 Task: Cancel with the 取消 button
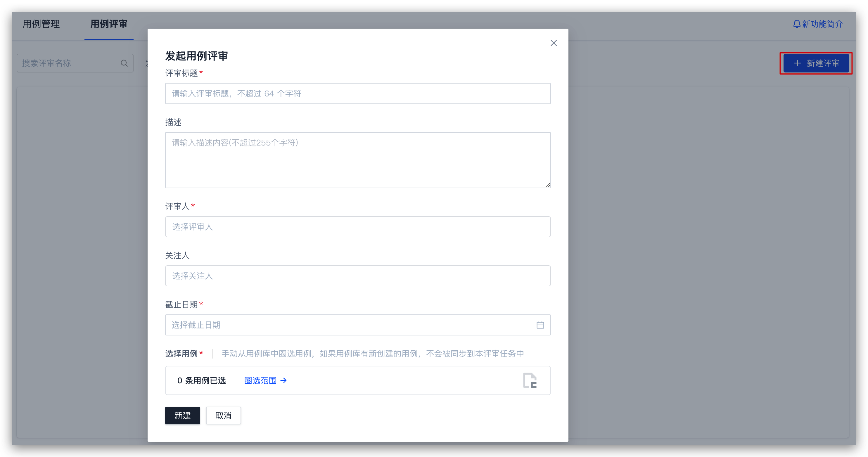(223, 416)
